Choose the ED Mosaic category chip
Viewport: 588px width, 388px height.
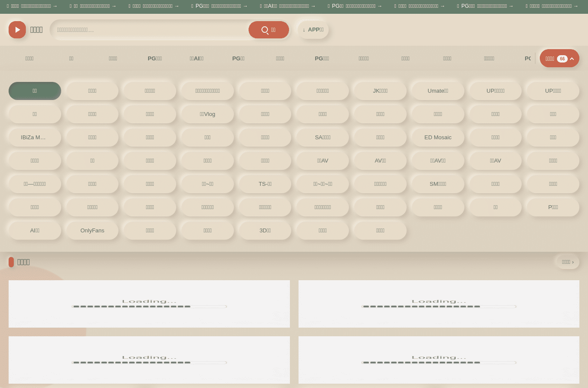(x=438, y=138)
